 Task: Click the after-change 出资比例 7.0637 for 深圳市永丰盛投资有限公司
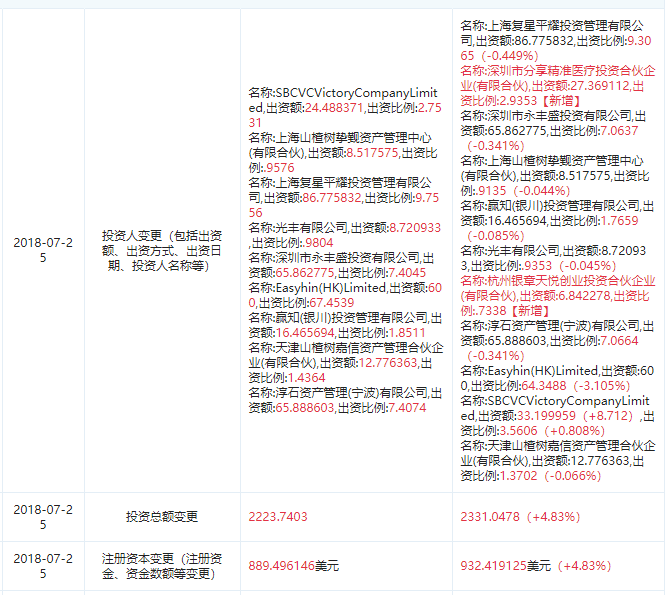pos(619,131)
